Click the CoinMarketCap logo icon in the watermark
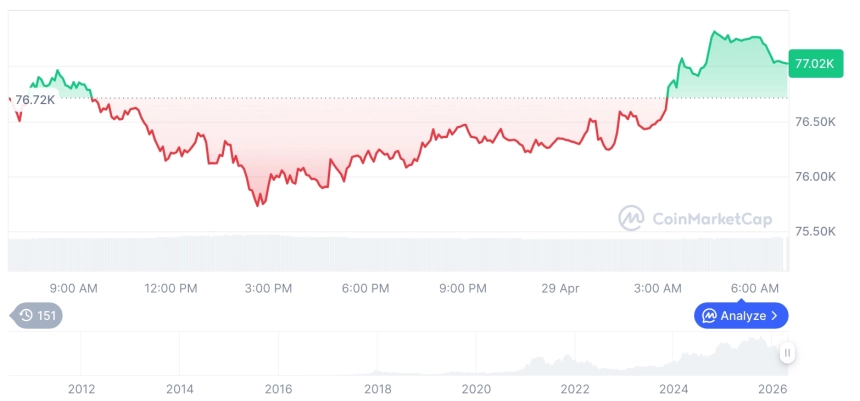The width and height of the screenshot is (860, 401). click(631, 218)
